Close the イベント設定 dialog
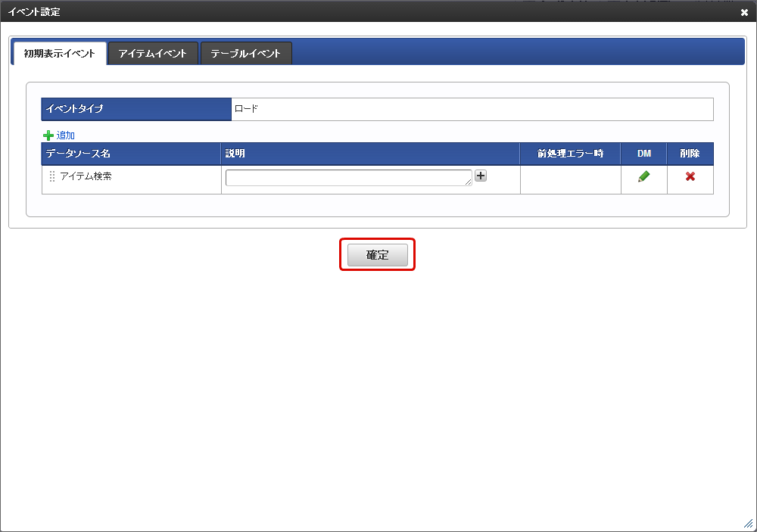757x532 pixels. point(744,13)
